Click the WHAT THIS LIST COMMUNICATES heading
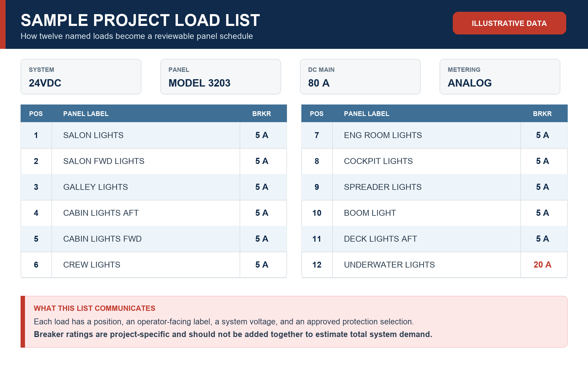Screen dimensions: 588x365 94,308
